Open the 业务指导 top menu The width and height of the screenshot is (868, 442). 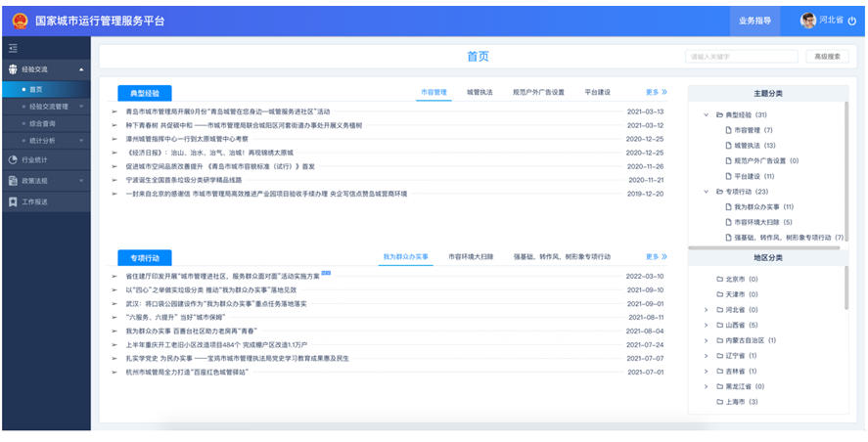[x=754, y=21]
